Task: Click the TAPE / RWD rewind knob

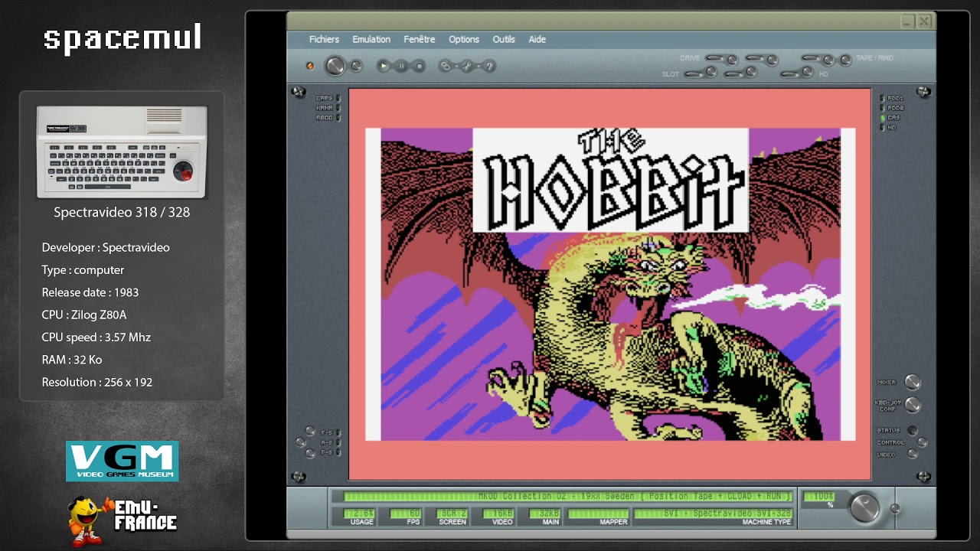Action: pos(845,60)
